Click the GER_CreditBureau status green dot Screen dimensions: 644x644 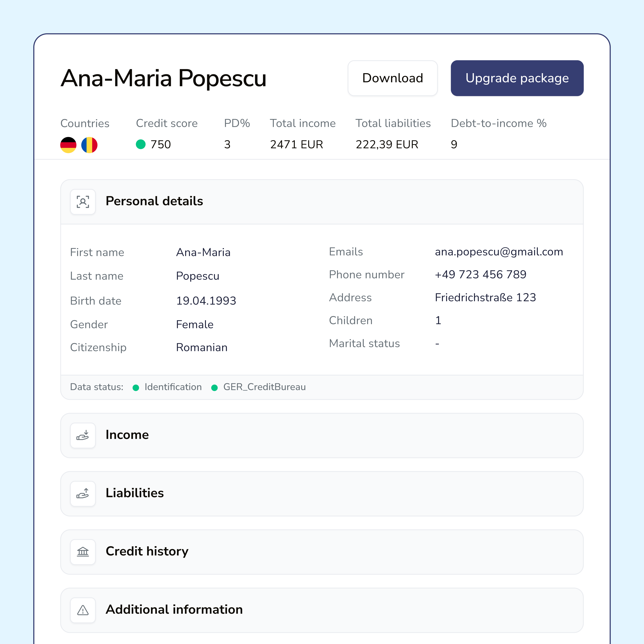214,387
